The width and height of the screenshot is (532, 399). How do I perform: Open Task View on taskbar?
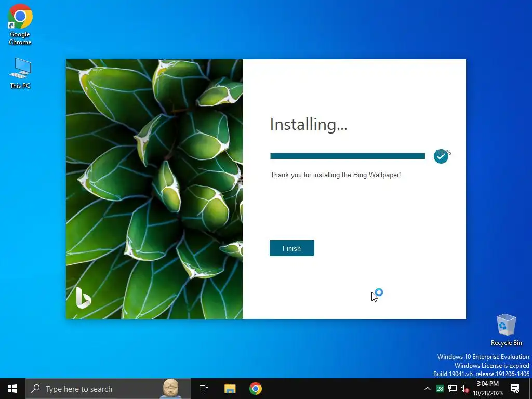tap(204, 389)
